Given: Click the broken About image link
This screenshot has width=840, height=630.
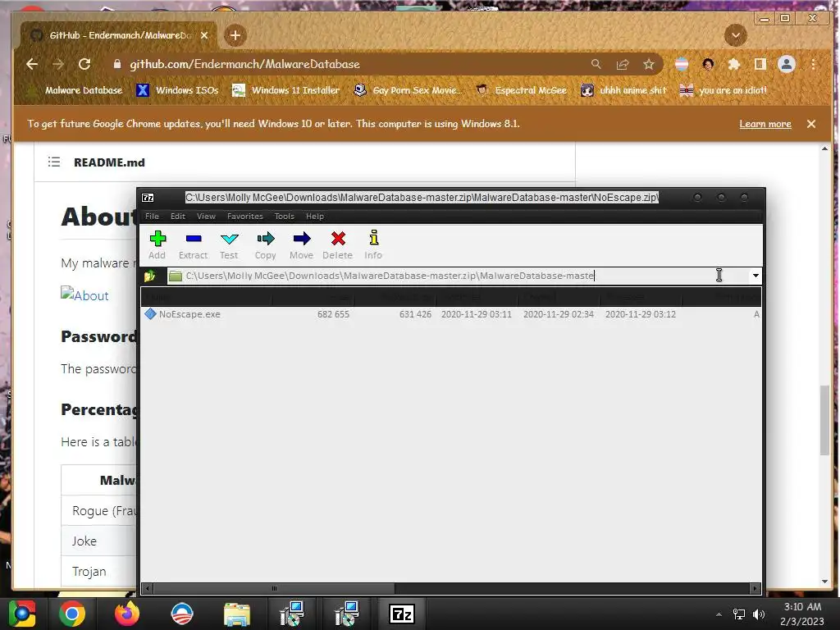Looking at the screenshot, I should pos(84,295).
